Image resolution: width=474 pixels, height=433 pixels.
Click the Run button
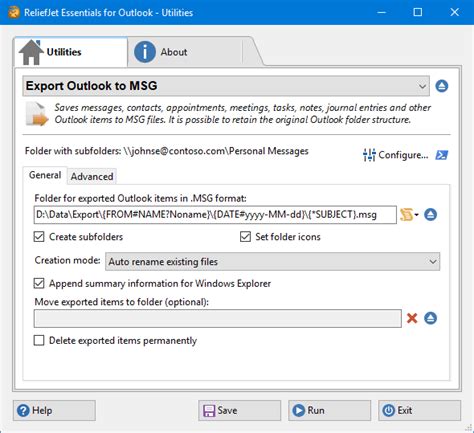pos(329,410)
